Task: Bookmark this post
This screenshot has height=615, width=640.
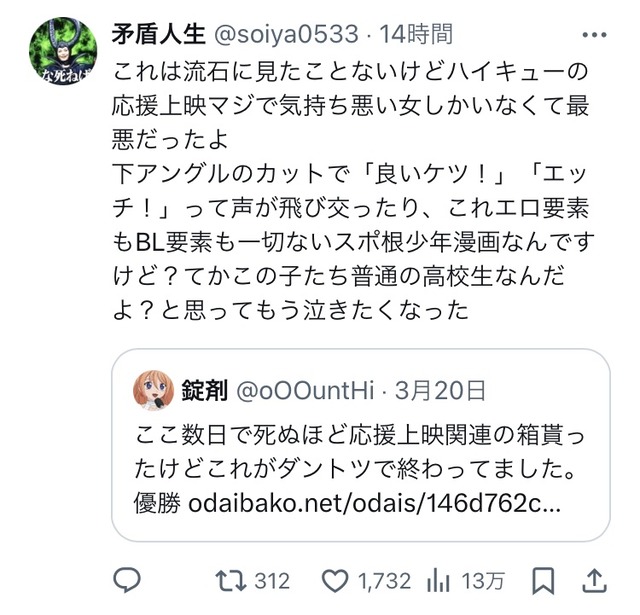Action: pyautogui.click(x=543, y=580)
